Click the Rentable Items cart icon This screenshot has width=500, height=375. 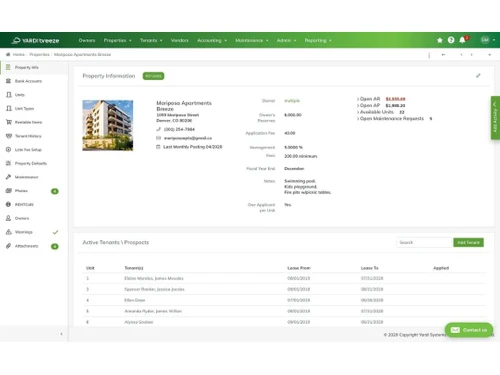click(9, 122)
